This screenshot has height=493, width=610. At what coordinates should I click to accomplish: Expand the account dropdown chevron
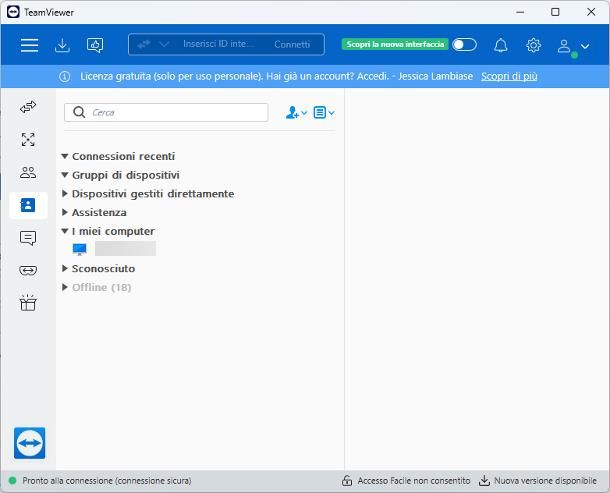click(585, 46)
